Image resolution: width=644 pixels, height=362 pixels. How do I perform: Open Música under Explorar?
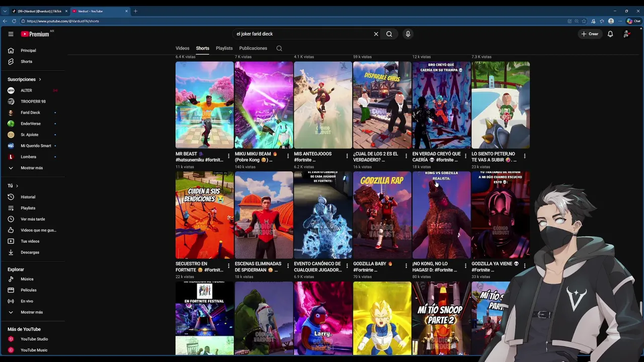[x=32, y=279]
